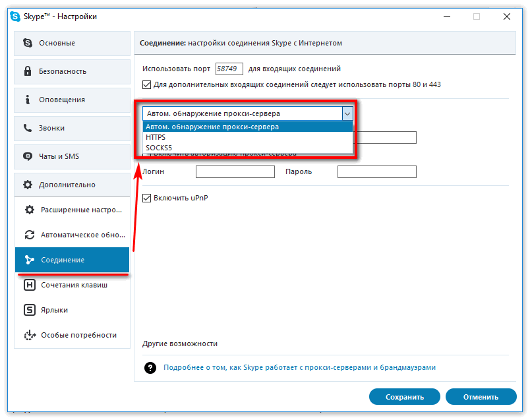Minimize the Skype settings window

(x=447, y=16)
